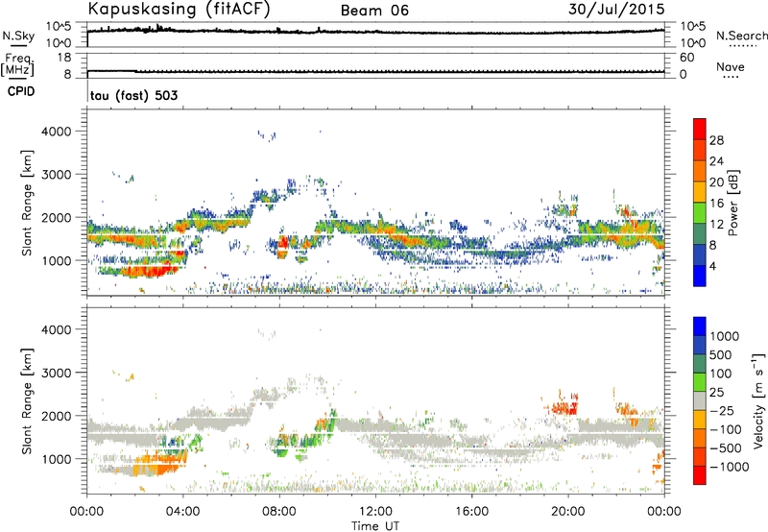Click the date '30/Jul/2015'

tap(616, 10)
